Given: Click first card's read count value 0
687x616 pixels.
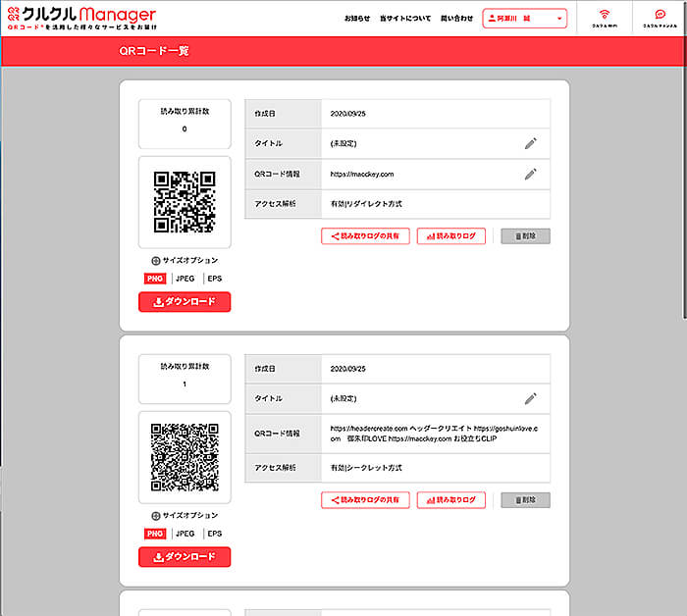Looking at the screenshot, I should [185, 129].
